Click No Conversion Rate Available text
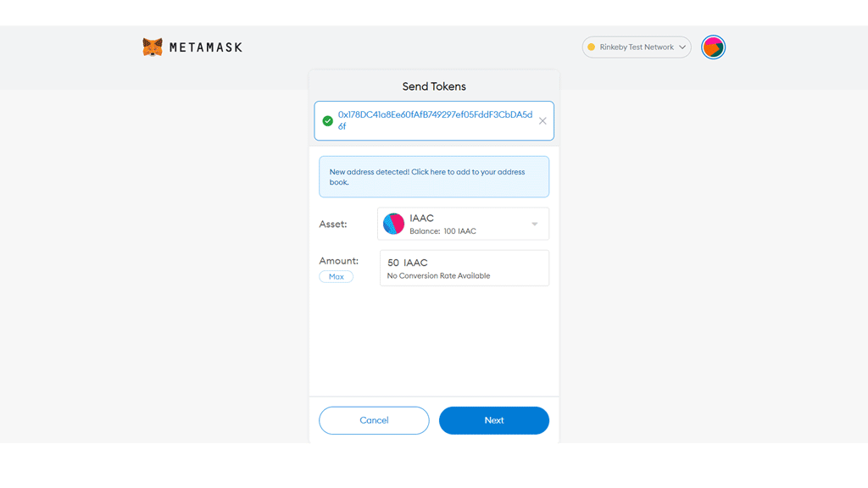This screenshot has height=488, width=868. [438, 276]
